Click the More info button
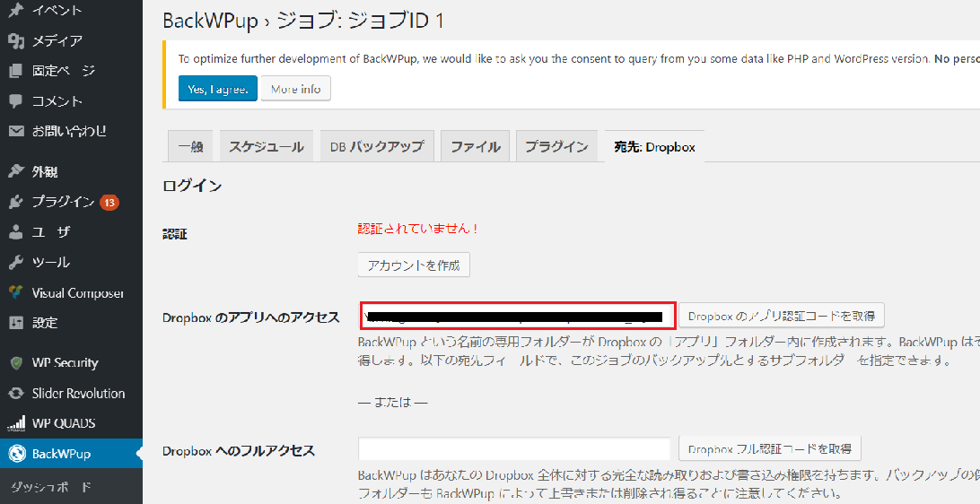The width and height of the screenshot is (980, 504). 296,89
